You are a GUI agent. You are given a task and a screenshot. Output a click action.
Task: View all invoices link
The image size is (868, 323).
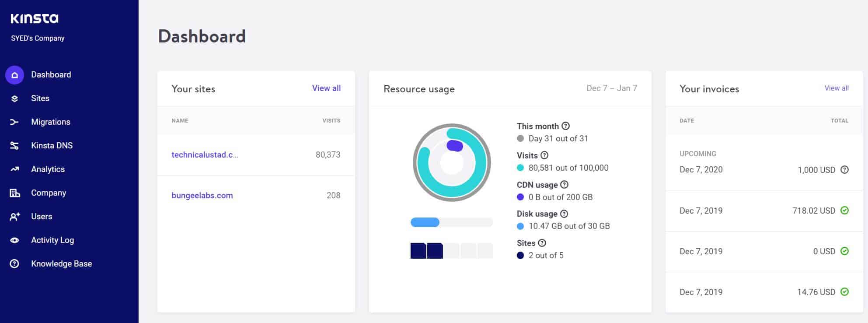(837, 88)
